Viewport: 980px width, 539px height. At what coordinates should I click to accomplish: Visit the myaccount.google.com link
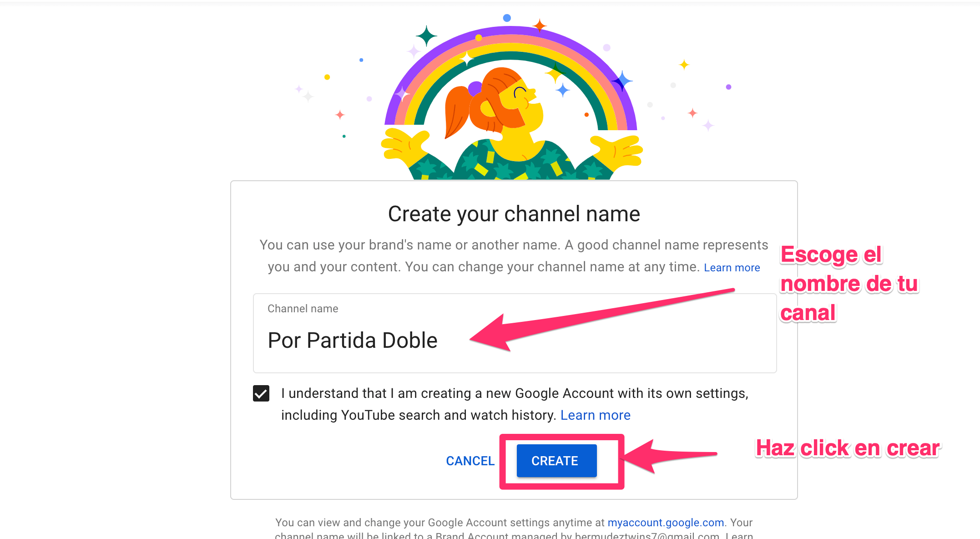pos(666,523)
